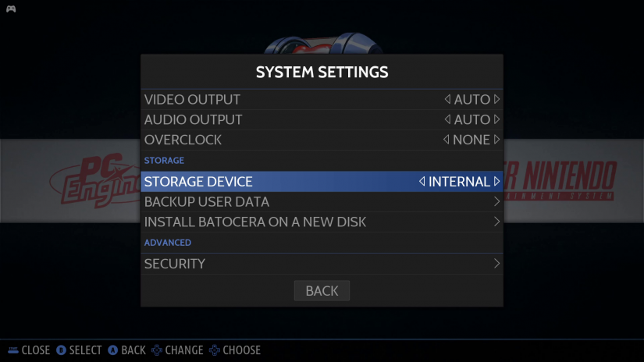644x362 pixels.
Task: Click the D-pad icon beside CHANGE
Action: pos(157,350)
